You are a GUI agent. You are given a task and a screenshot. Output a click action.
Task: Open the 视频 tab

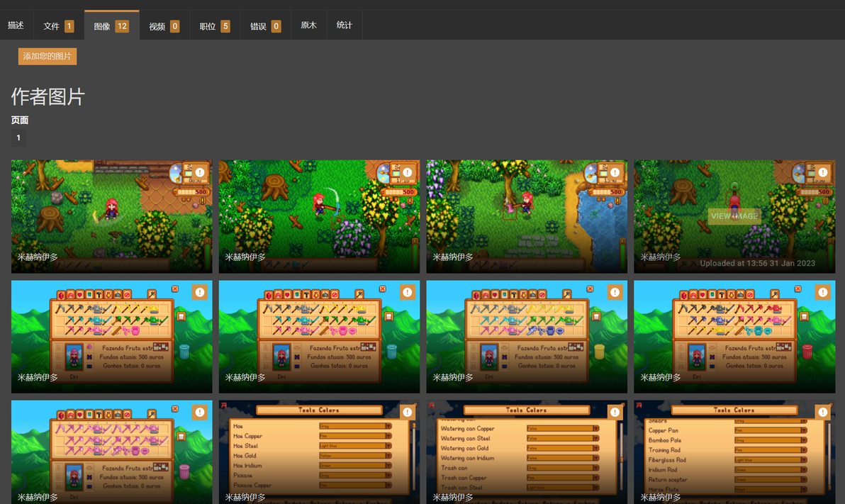[x=164, y=26]
